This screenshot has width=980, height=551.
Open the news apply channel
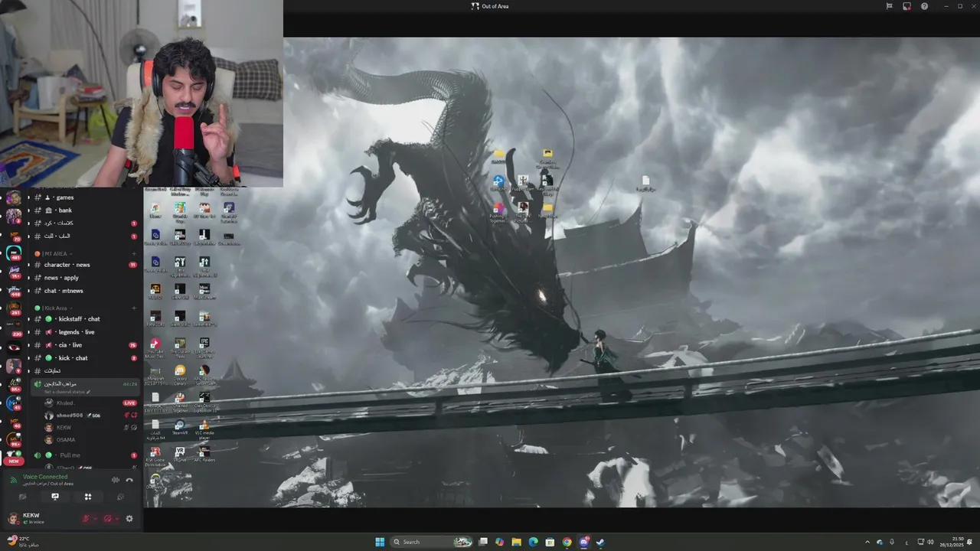[84, 278]
